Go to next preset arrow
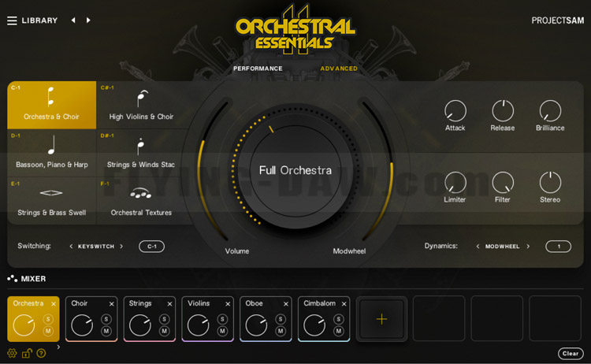The image size is (591, 364). (88, 20)
